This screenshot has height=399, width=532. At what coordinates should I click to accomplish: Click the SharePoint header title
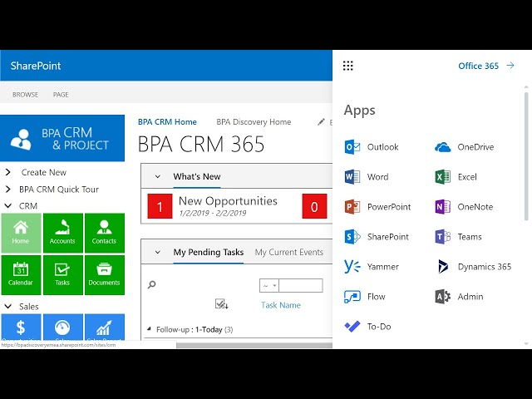[36, 66]
